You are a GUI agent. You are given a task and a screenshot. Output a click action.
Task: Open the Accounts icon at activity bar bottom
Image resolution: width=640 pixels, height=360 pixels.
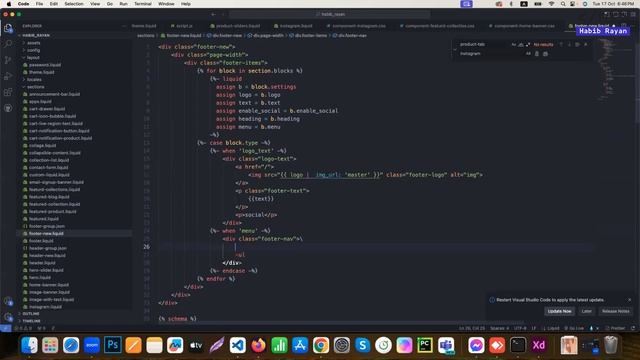point(8,302)
